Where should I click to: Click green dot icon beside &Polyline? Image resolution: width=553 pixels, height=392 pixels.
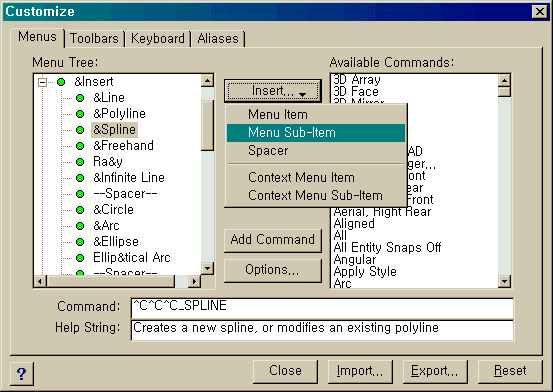tap(80, 114)
